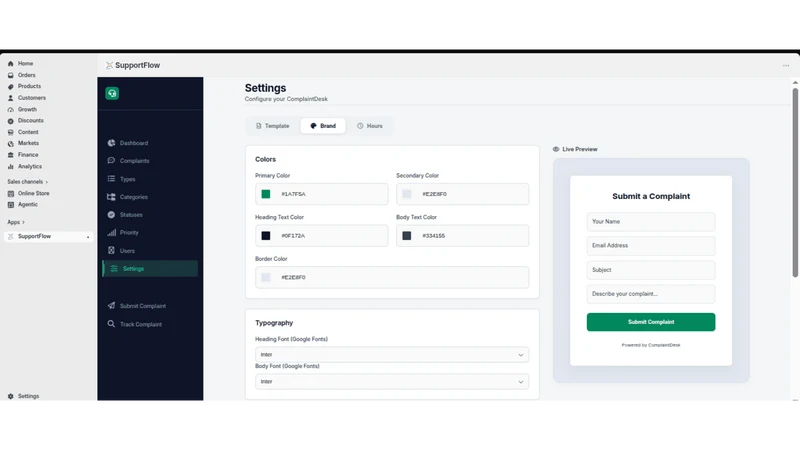Expand the Apps section chevron

click(x=23, y=222)
